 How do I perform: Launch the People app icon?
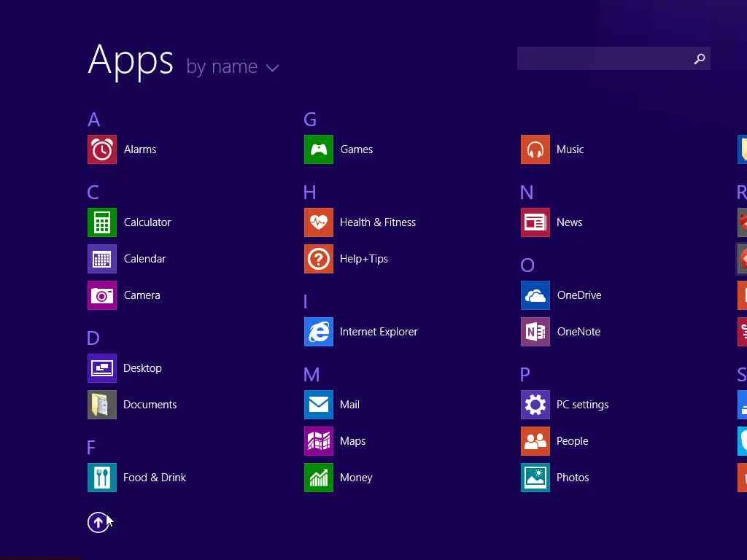[x=535, y=441]
